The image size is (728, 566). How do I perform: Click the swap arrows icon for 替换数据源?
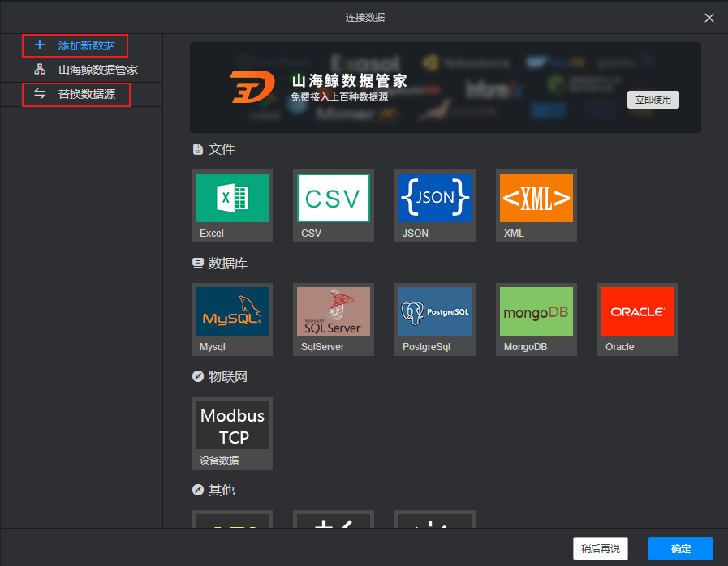point(40,94)
